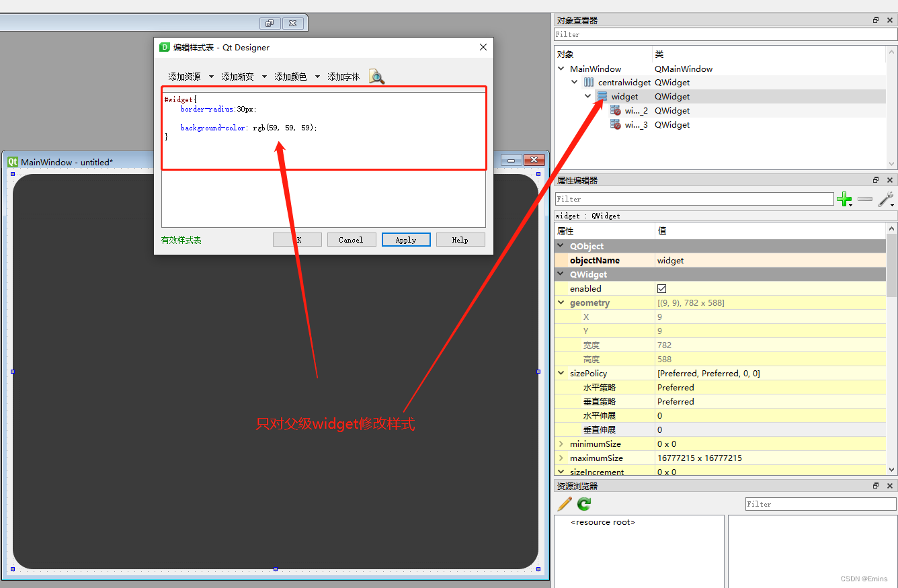Focus the 资源浏览器 Filter field
This screenshot has height=588, width=898.
coord(821,504)
